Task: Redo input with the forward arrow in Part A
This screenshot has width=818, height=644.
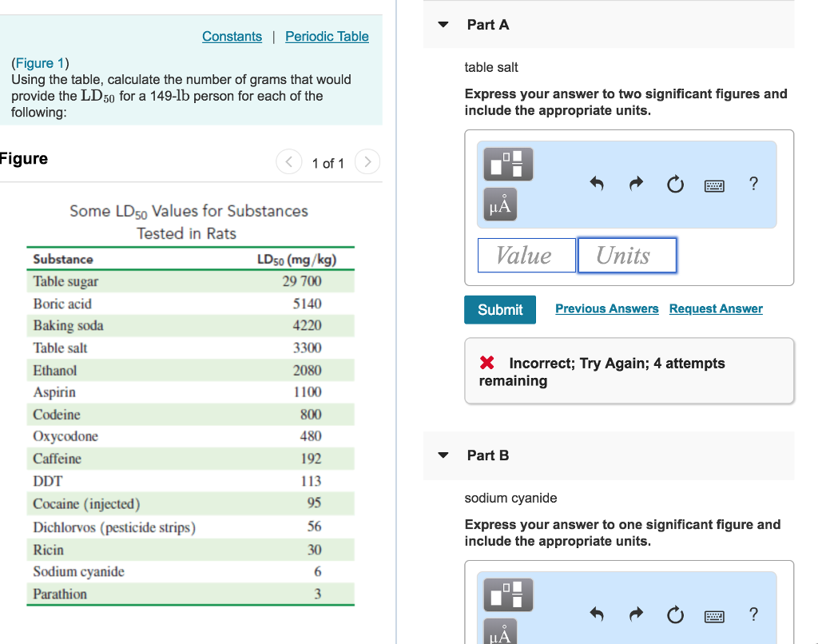Action: (635, 184)
